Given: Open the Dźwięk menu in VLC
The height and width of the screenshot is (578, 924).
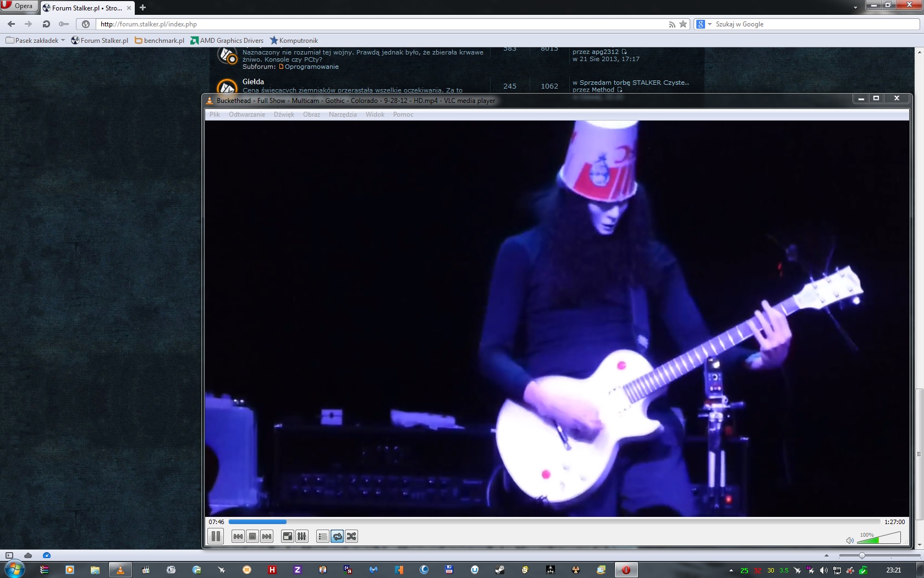Looking at the screenshot, I should (x=284, y=114).
